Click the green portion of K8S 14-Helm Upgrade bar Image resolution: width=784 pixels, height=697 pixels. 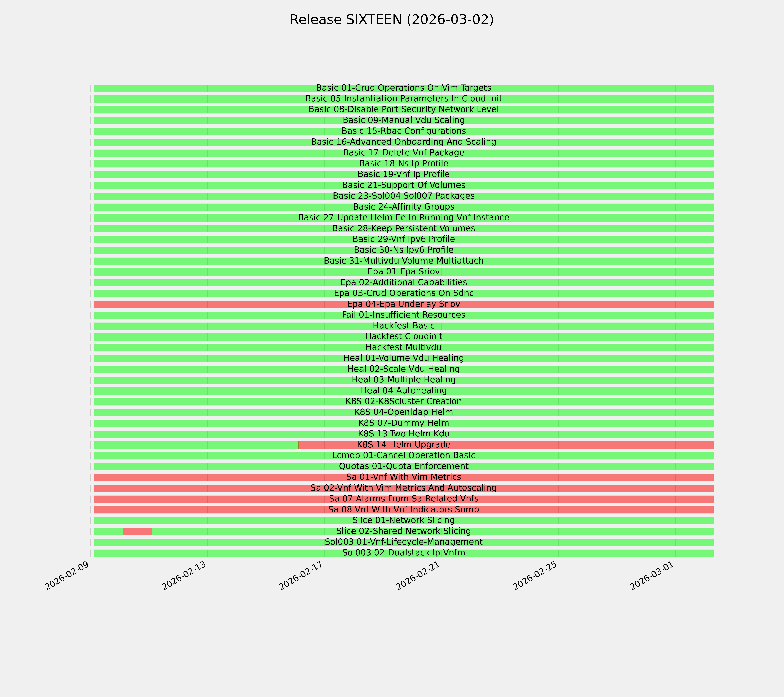(196, 445)
